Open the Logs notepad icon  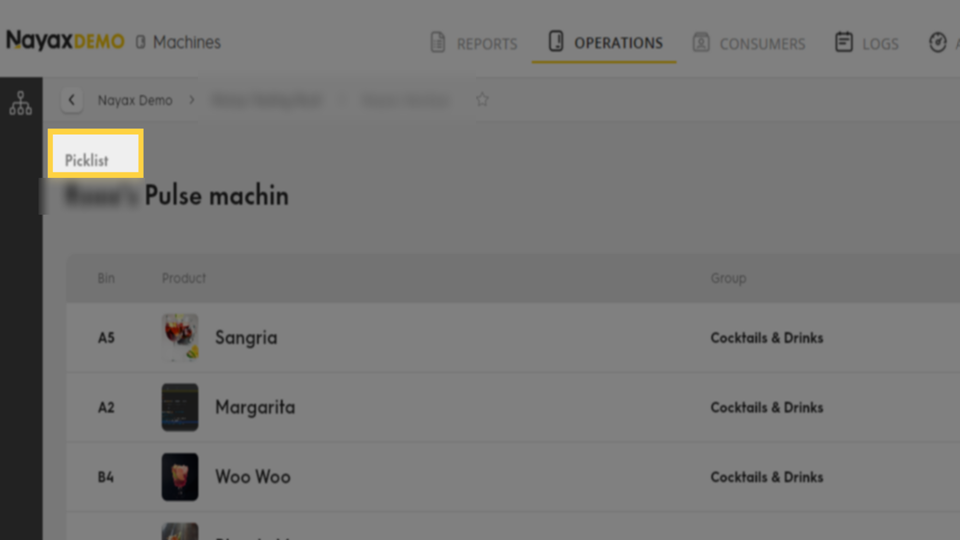pyautogui.click(x=844, y=42)
